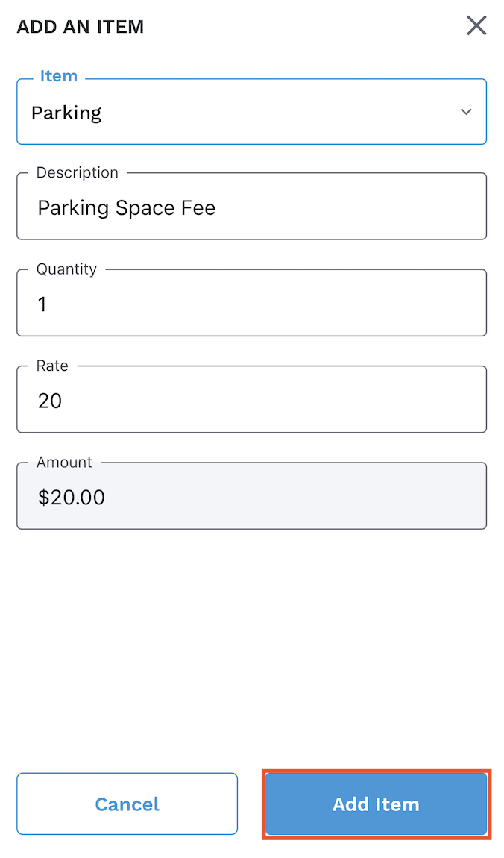Click the Description field label
Viewport: 504px width, 858px height.
(78, 172)
